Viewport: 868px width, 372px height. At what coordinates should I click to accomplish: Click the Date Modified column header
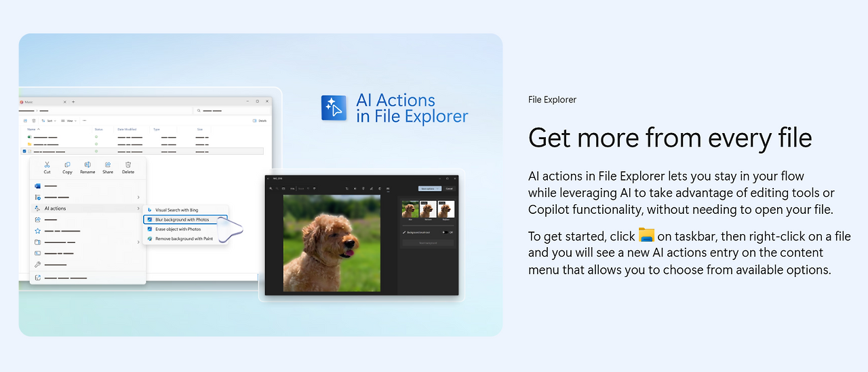click(127, 129)
